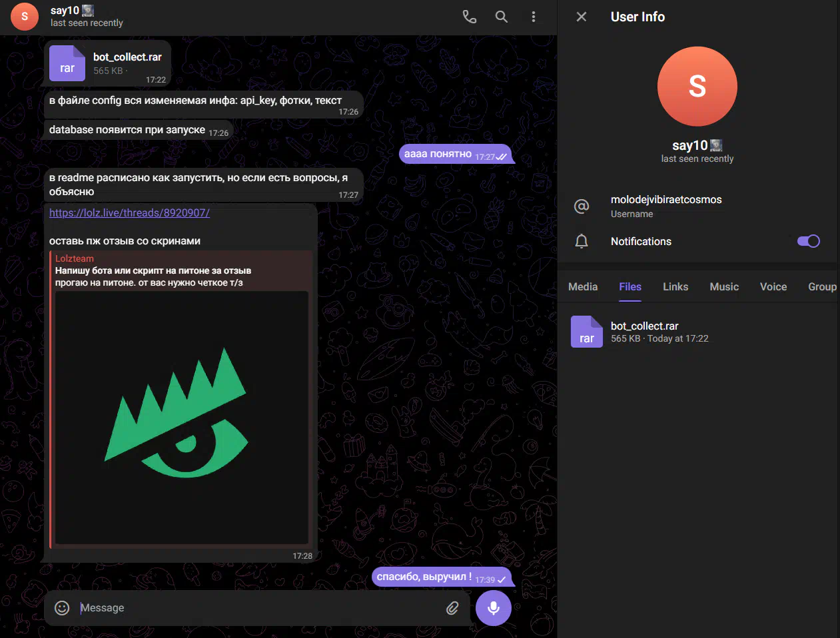Click '565 KB · Today at 17:22' file details
The image size is (840, 638).
[x=659, y=338]
